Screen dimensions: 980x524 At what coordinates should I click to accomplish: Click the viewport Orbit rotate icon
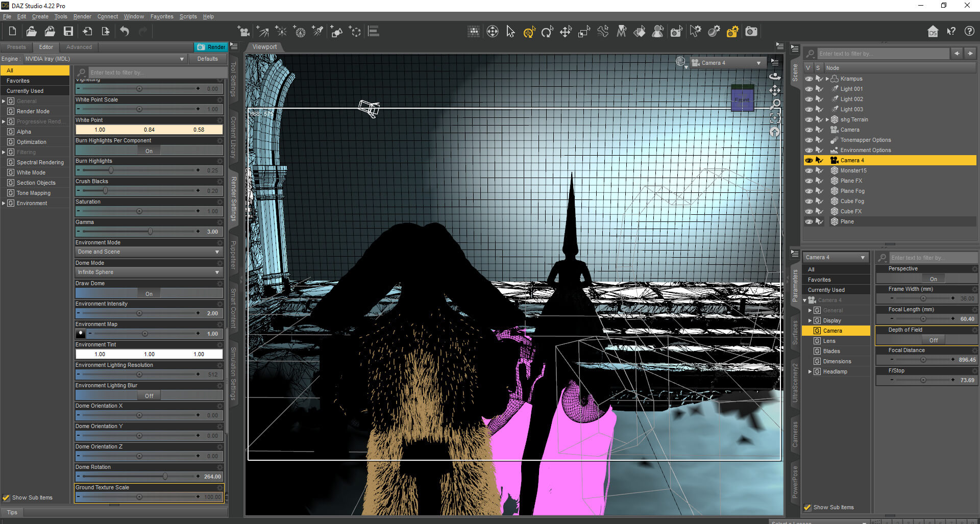pos(775,77)
